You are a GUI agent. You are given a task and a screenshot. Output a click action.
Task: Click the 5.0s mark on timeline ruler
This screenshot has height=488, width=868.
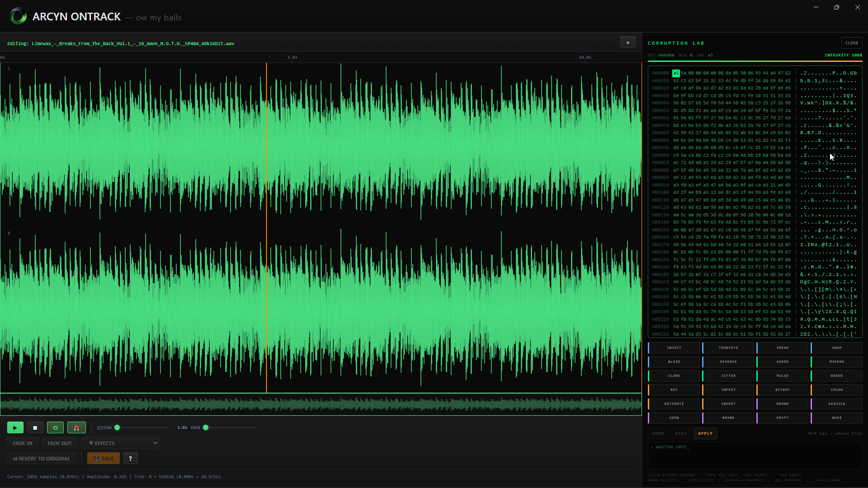coord(292,57)
